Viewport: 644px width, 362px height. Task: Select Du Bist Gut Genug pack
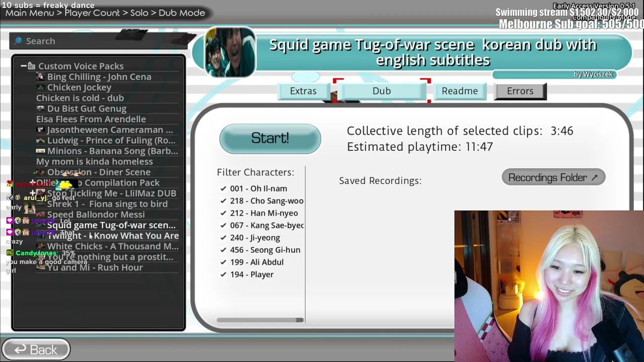(x=87, y=109)
